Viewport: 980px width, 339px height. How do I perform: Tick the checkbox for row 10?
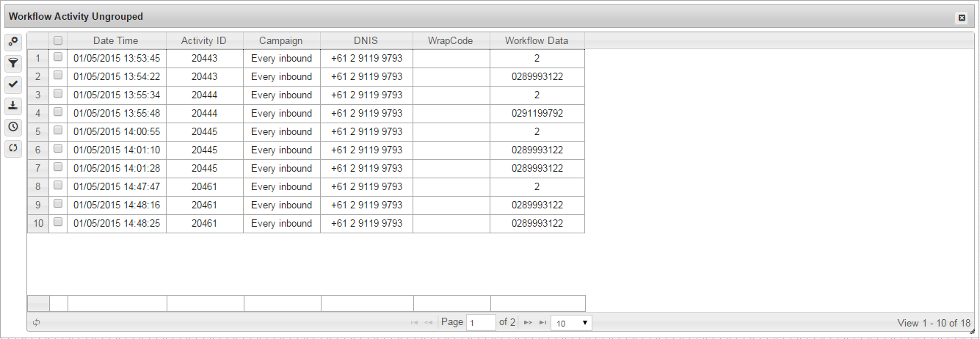(x=58, y=222)
